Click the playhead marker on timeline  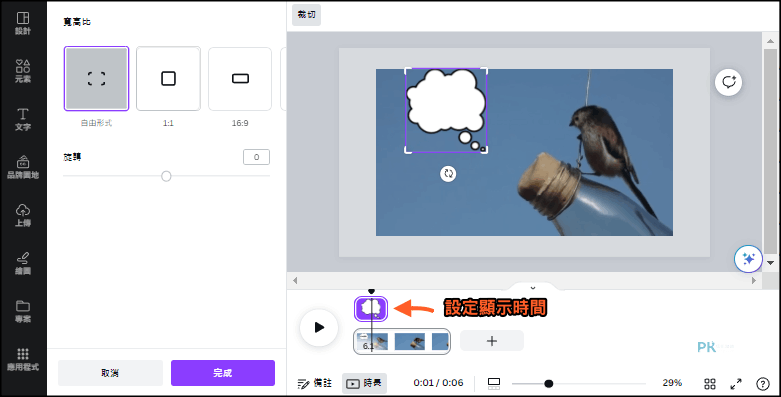[371, 291]
